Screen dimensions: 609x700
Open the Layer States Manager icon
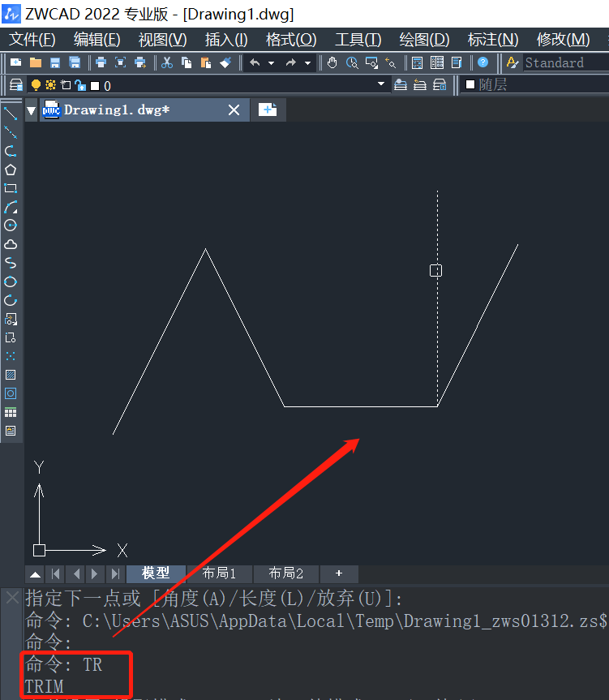point(440,84)
